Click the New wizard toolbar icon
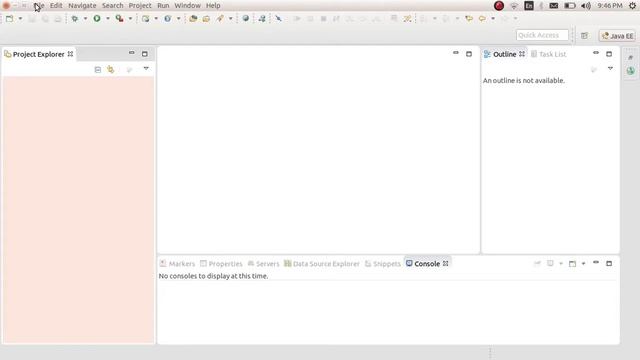Screen dimensions: 640x360 [x=9, y=18]
